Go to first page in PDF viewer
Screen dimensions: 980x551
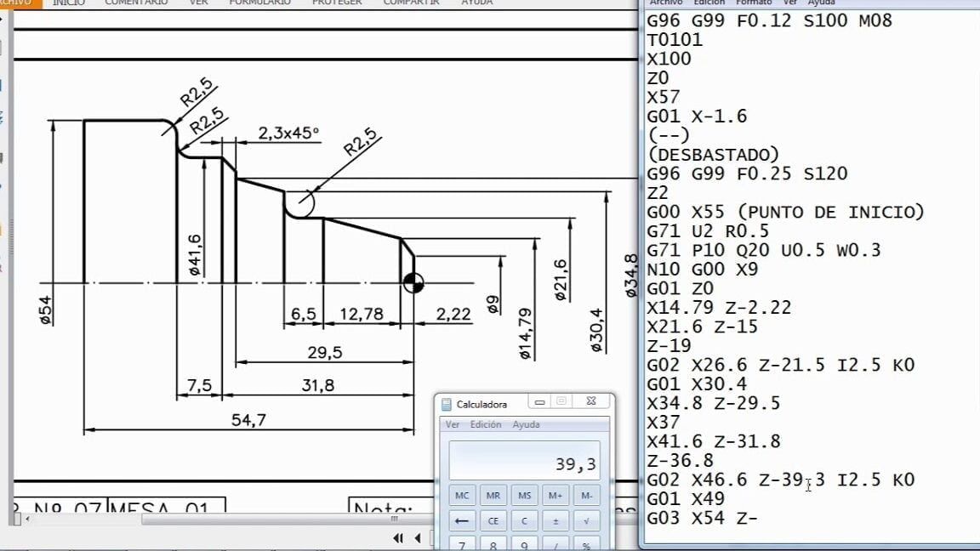click(x=397, y=538)
